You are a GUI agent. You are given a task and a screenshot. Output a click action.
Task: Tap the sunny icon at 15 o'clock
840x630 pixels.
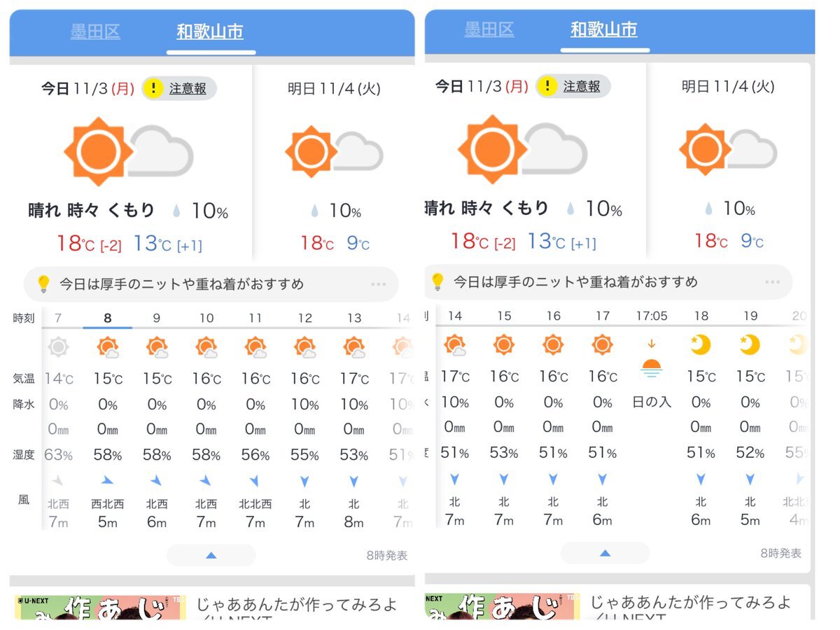pyautogui.click(x=504, y=345)
